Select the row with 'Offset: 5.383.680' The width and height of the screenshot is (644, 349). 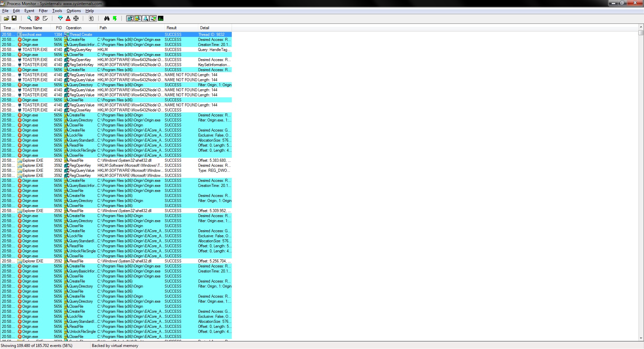(116, 160)
